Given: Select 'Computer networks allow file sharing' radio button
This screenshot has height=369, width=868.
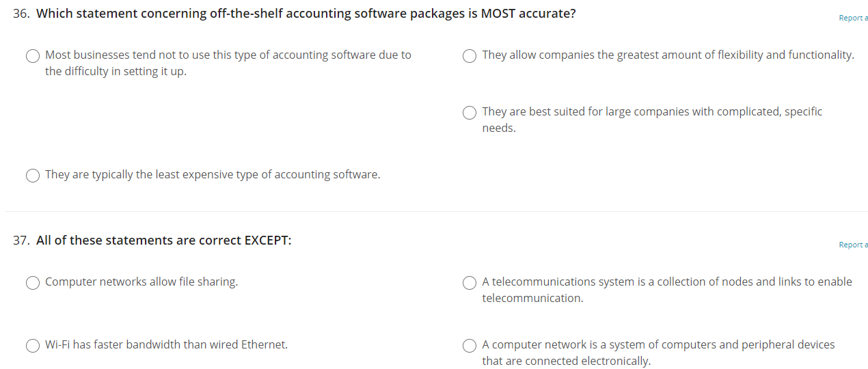Looking at the screenshot, I should [x=33, y=283].
